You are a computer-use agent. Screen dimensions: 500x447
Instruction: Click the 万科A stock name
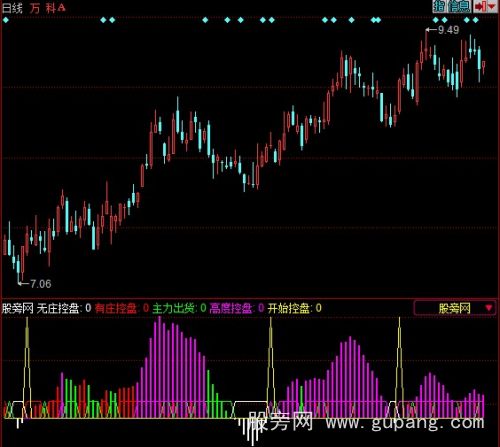(48, 8)
